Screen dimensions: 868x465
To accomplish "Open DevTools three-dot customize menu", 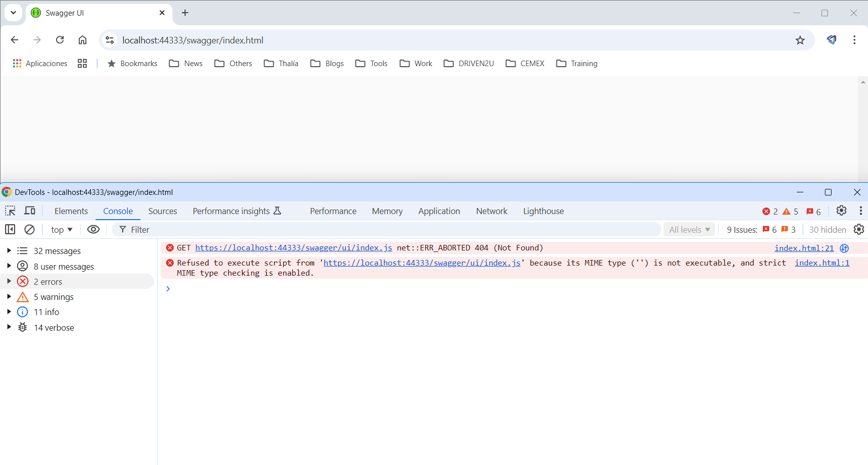I will (x=860, y=211).
